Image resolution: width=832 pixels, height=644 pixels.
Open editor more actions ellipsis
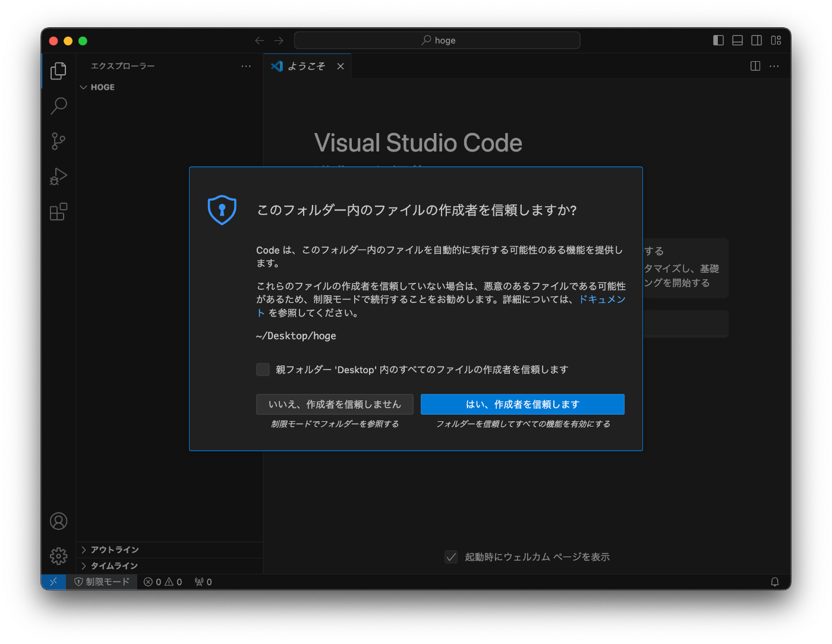[x=774, y=66]
